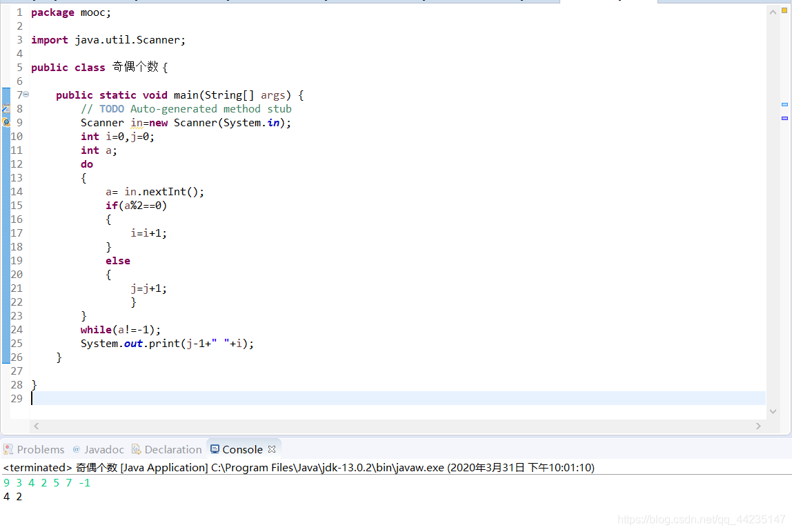Close the Console view with its X icon
792x532 pixels.
pyautogui.click(x=272, y=449)
